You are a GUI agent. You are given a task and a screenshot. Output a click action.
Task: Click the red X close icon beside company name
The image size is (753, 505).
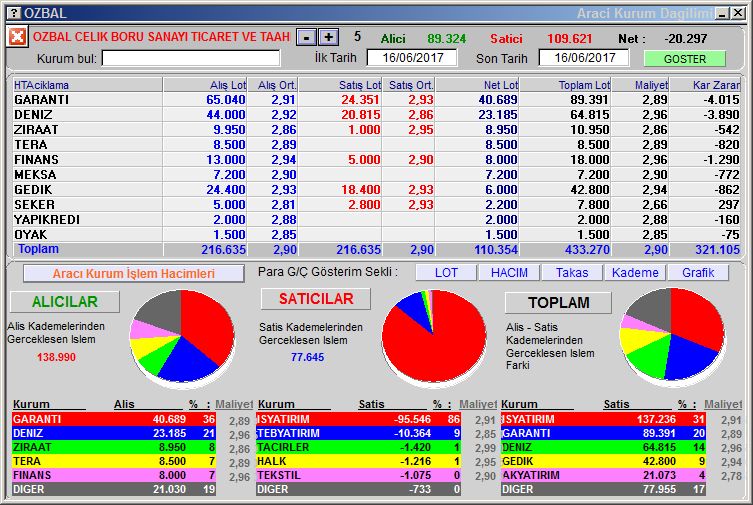click(17, 36)
